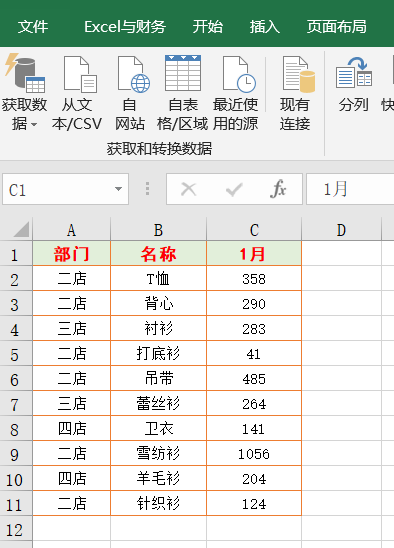Screen dimensions: 394x548
Task: Select 四店 cell in row 8
Action: 72,428
